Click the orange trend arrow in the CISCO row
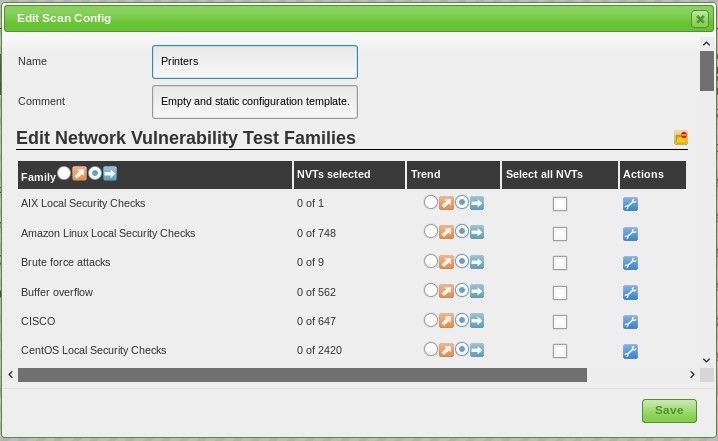Image resolution: width=718 pixels, height=441 pixels. (x=446, y=321)
